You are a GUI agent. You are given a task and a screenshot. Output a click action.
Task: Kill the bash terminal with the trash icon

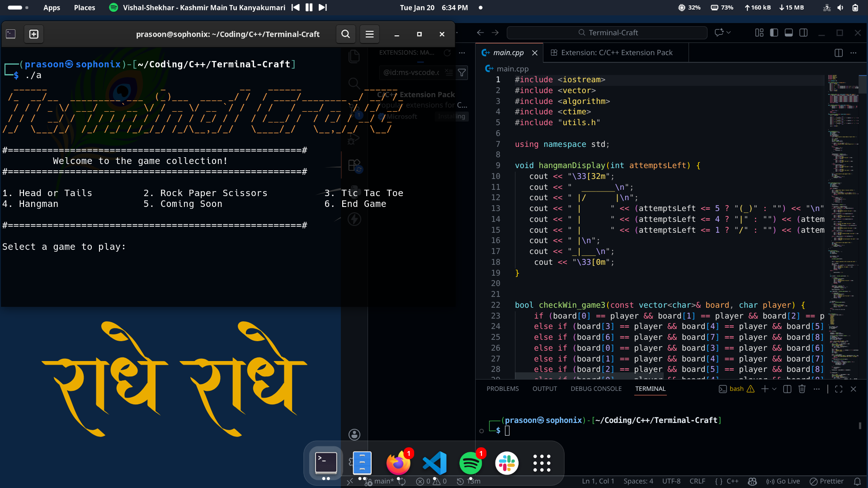pyautogui.click(x=802, y=389)
